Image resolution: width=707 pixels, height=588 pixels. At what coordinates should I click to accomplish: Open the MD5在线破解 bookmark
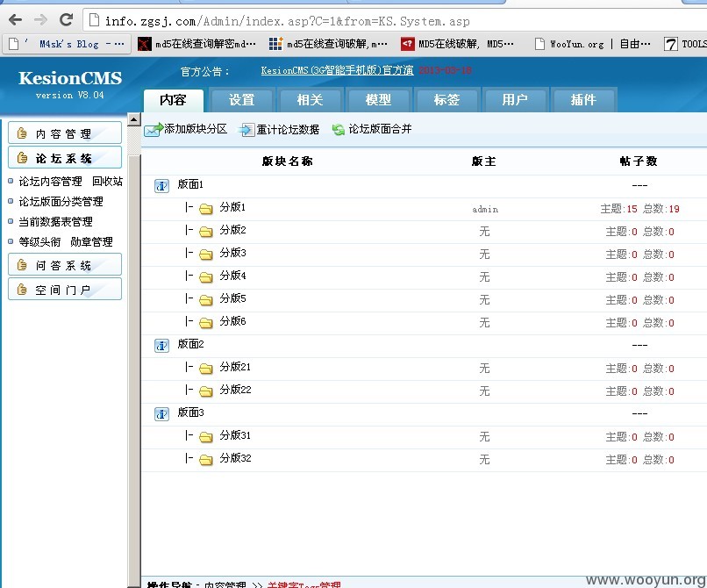click(x=457, y=44)
